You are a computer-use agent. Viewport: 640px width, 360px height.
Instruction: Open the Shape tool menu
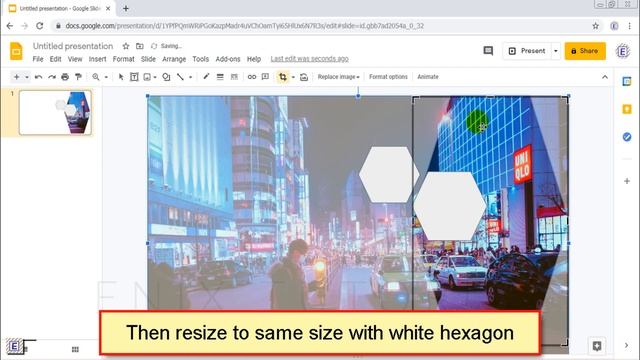coord(166,77)
